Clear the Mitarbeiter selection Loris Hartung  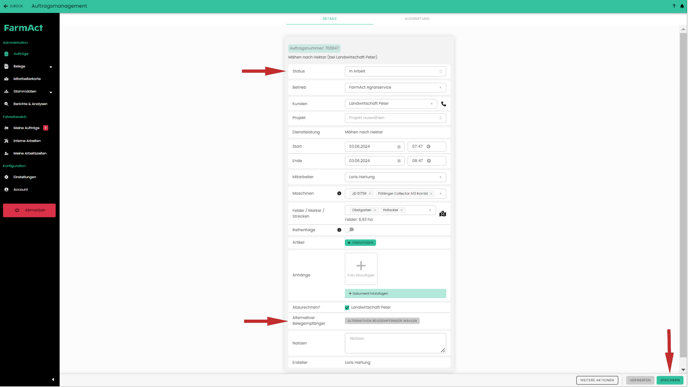441,177
